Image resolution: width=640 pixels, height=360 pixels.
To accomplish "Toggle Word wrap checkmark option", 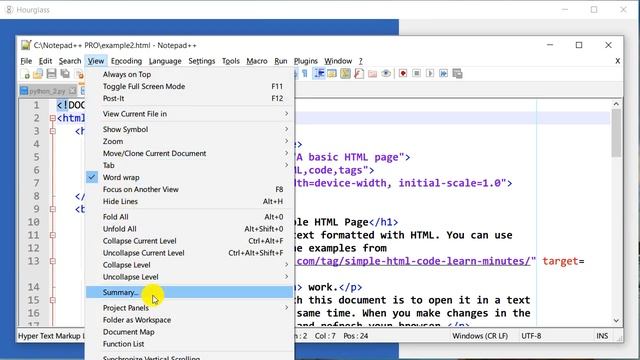I will tap(189, 177).
